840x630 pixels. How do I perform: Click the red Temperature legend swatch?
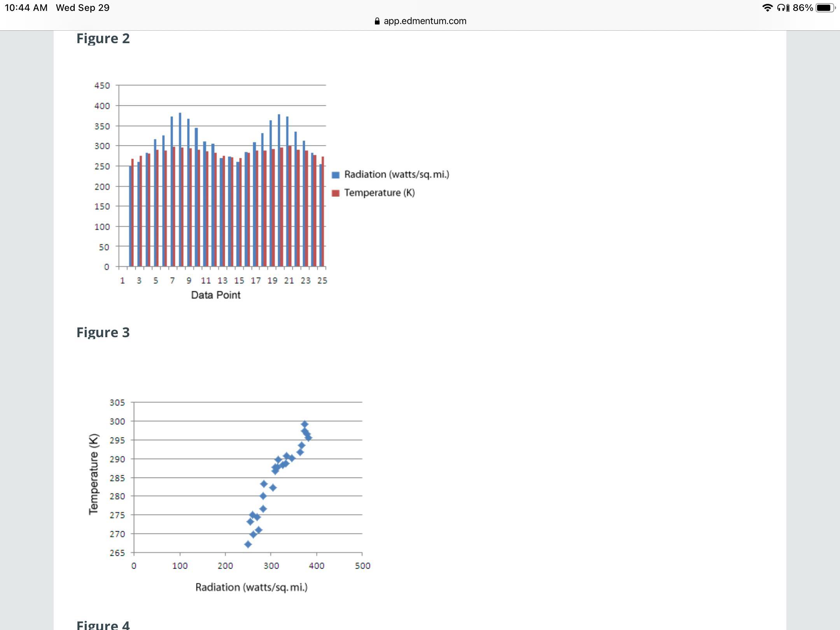336,193
